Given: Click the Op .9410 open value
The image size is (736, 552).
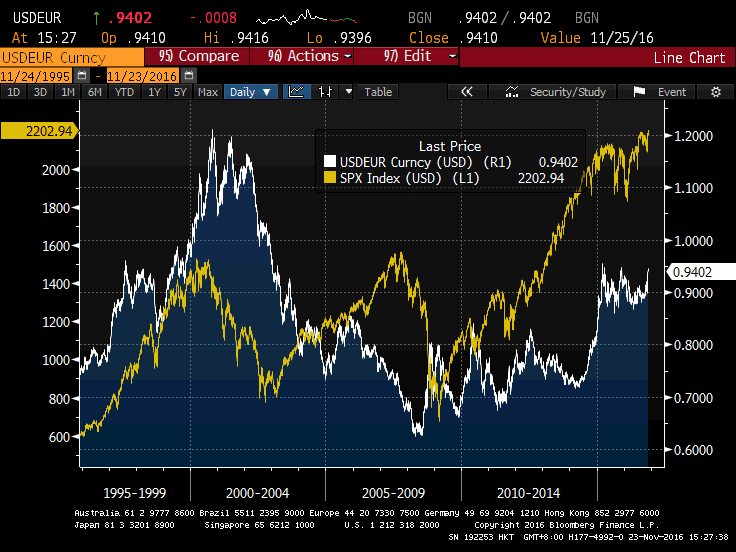Looking at the screenshot, I should tap(133, 38).
